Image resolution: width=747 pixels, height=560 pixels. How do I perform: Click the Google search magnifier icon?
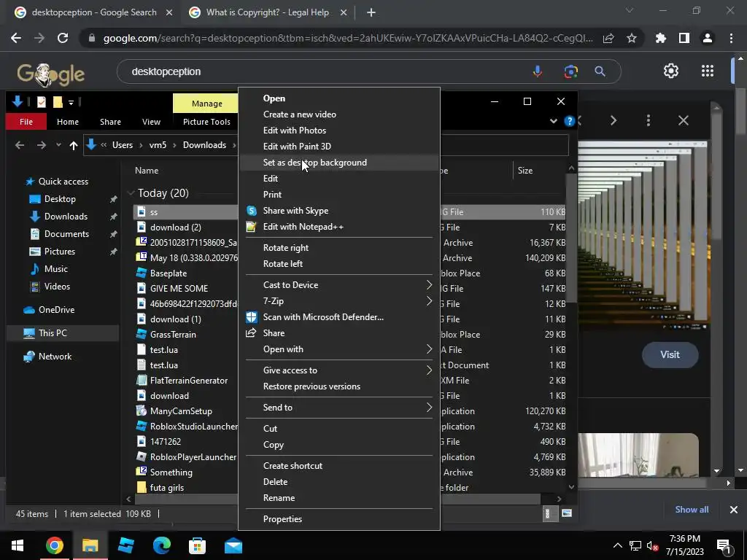tap(600, 71)
